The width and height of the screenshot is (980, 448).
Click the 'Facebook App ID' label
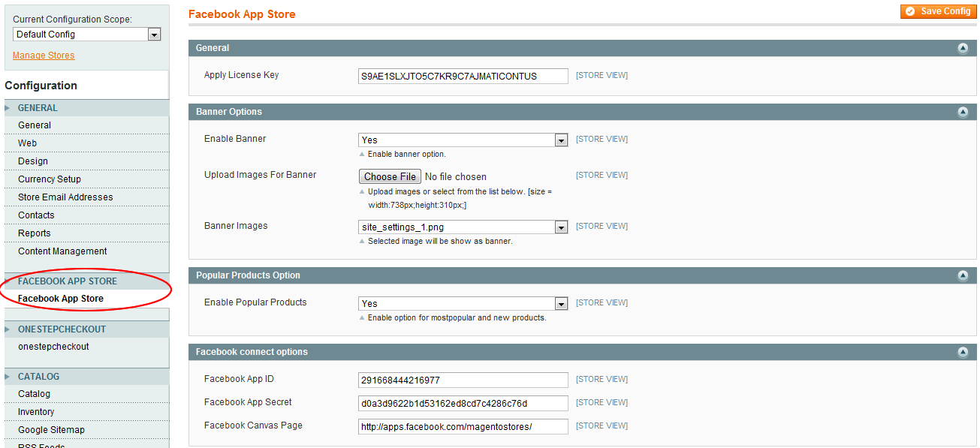pyautogui.click(x=239, y=379)
